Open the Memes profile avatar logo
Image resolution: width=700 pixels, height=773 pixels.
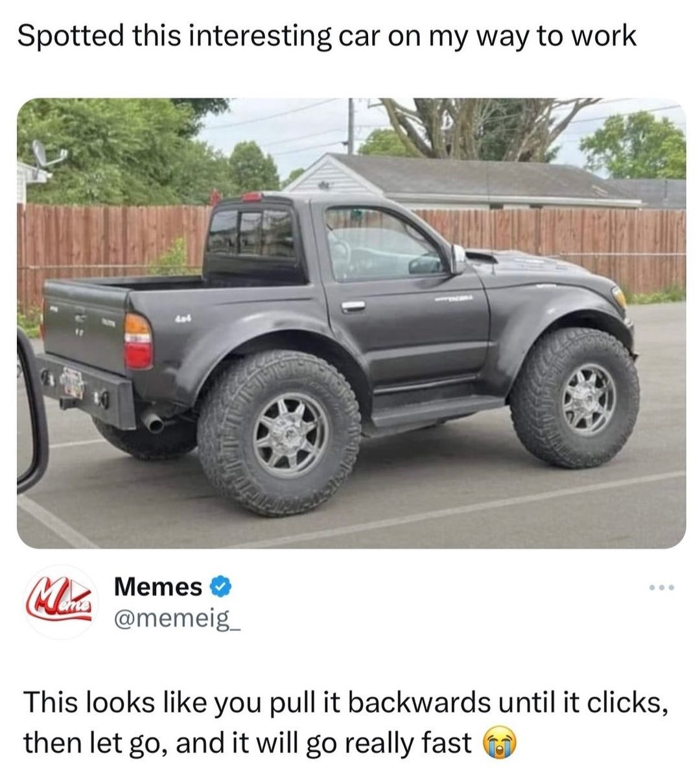(x=60, y=601)
